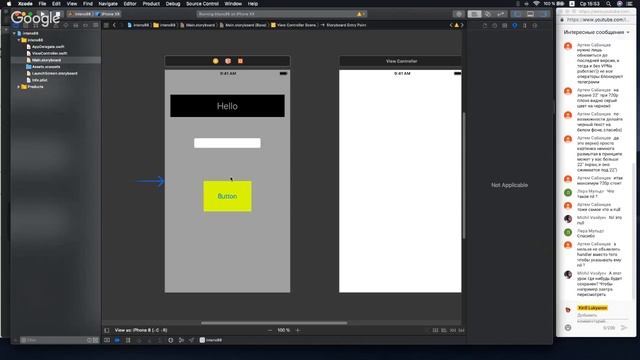This screenshot has height=360, width=640.
Task: Open the Source Control menu
Action: tap(202, 4)
